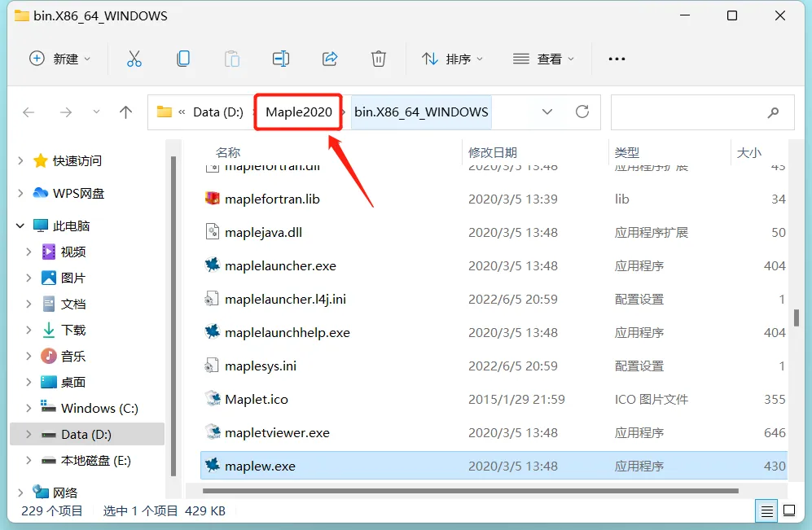This screenshot has width=812, height=530.
Task: Go back with the left arrow
Action: pyautogui.click(x=29, y=112)
